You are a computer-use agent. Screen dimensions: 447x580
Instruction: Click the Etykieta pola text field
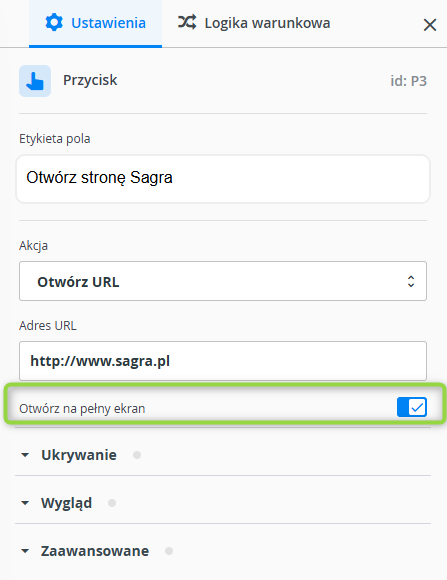(x=223, y=179)
